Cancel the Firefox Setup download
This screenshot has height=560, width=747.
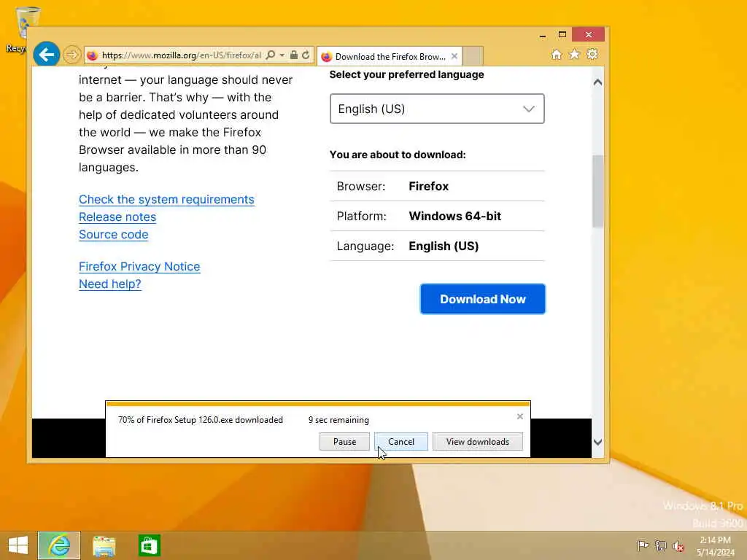(401, 441)
